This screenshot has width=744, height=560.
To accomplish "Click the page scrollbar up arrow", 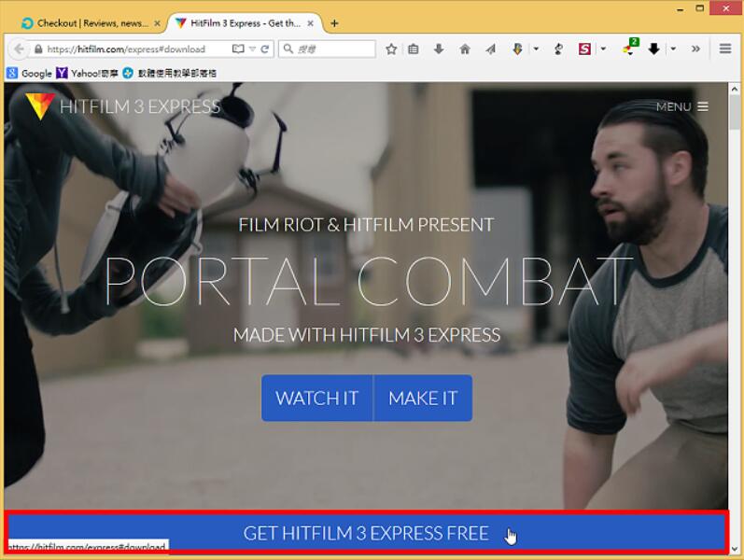I will pyautogui.click(x=735, y=89).
